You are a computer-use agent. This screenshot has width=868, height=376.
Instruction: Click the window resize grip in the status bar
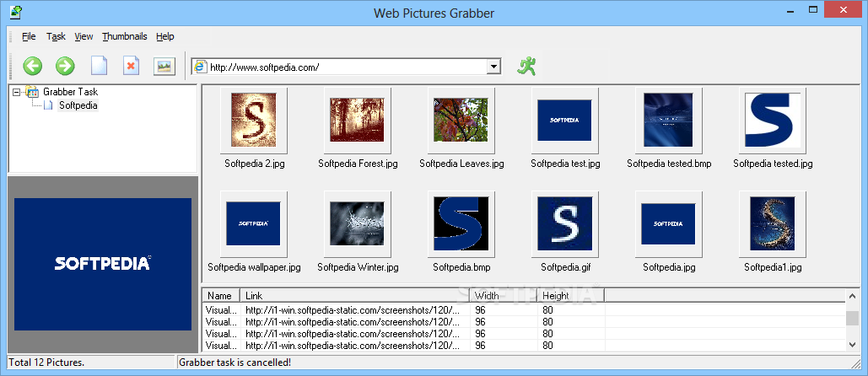click(855, 363)
